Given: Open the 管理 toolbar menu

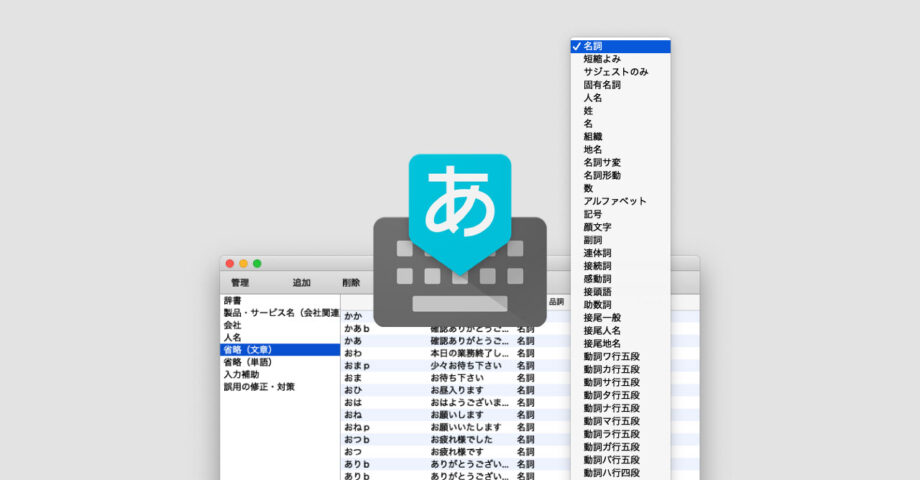Looking at the screenshot, I should [240, 283].
